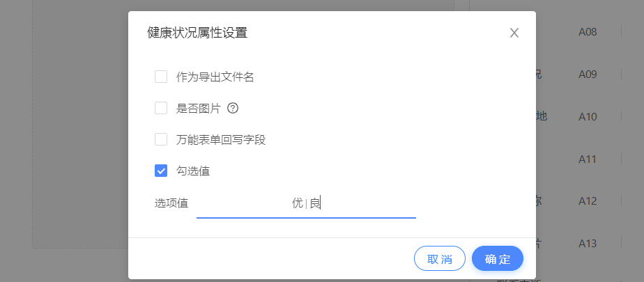Uncheck the 勾选值 checkbox
The image size is (644, 282).
161,171
